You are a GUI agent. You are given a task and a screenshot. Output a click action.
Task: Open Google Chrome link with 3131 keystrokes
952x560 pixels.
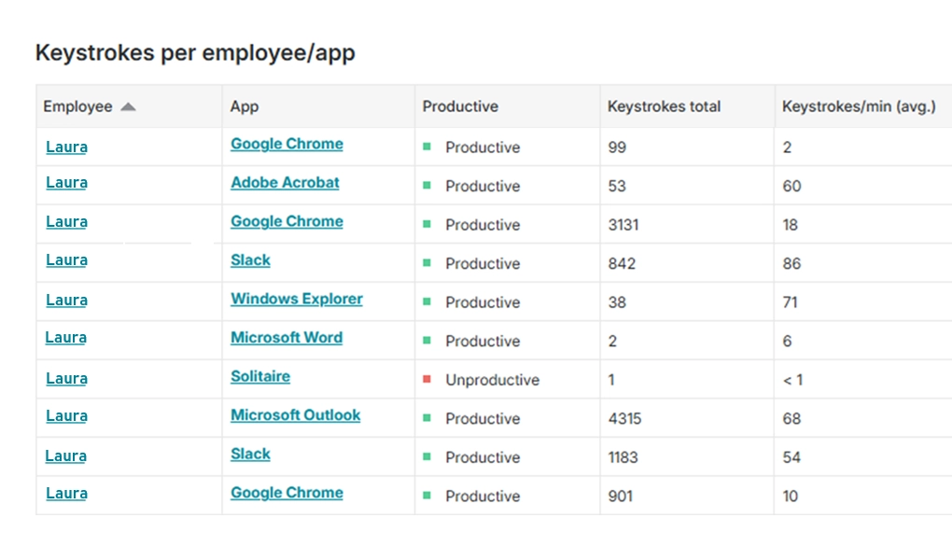coord(287,222)
